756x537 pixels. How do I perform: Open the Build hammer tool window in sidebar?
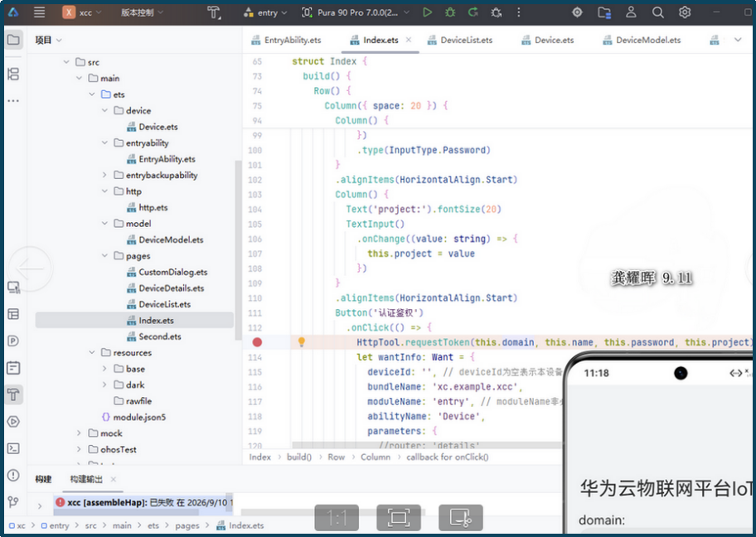click(13, 394)
